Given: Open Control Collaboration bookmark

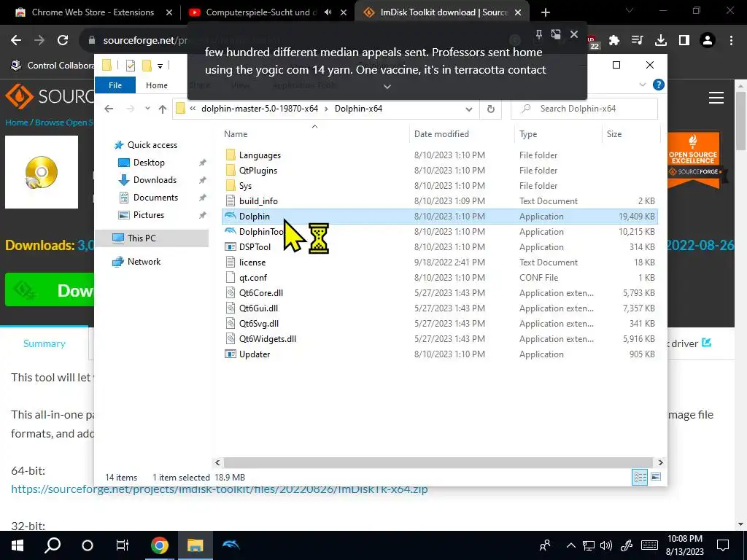Looking at the screenshot, I should pyautogui.click(x=52, y=65).
